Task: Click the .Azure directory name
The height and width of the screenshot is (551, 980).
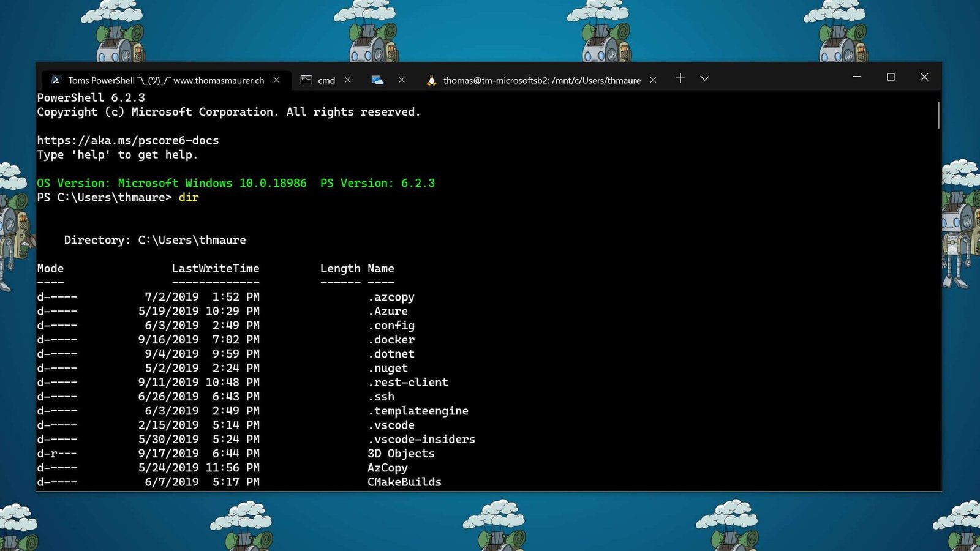Action: point(388,311)
